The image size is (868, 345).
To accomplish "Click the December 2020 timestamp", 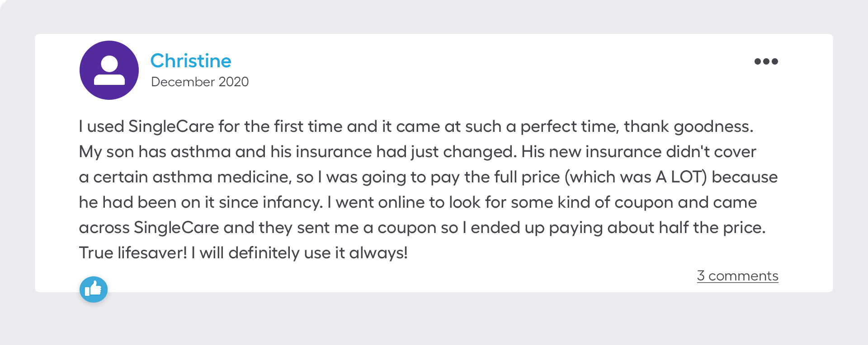I will point(200,82).
